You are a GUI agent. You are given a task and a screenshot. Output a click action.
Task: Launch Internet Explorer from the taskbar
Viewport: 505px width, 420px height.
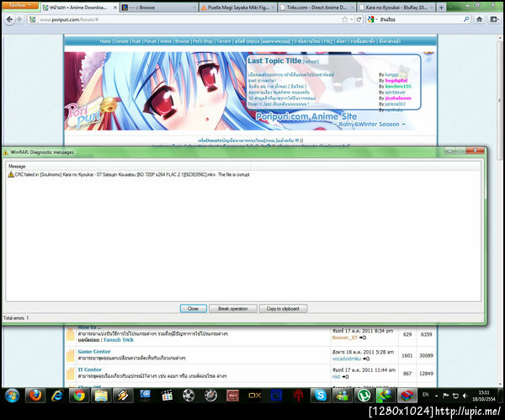[x=57, y=396]
